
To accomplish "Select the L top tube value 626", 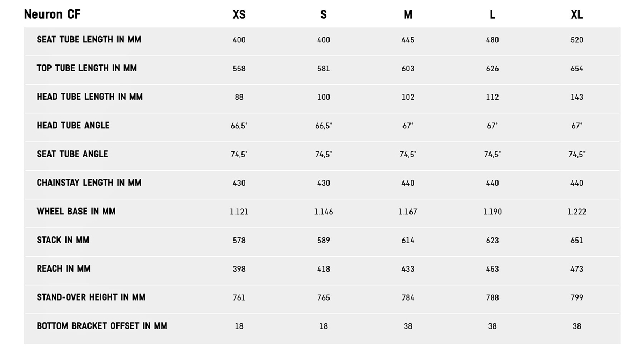I will point(492,69).
